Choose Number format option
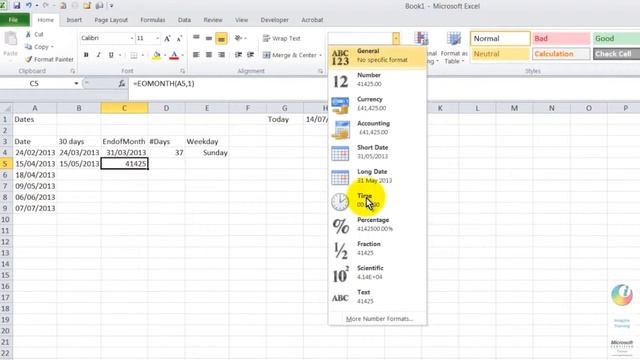The image size is (640, 360). pos(377,80)
